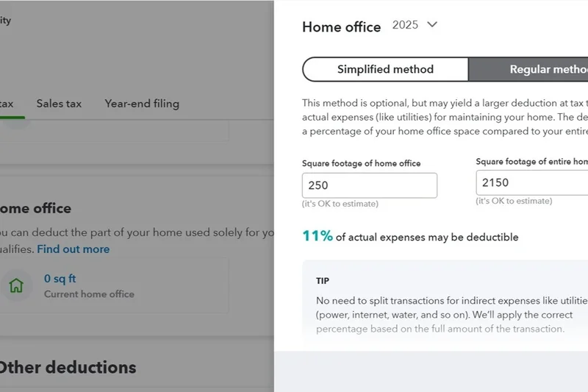Screen dimensions: 588x392
Task: Select the tab left of Sales tax
Action: pyautogui.click(x=7, y=104)
